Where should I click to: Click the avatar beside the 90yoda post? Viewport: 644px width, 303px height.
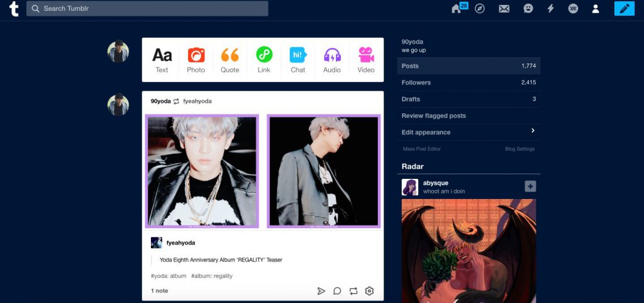pyautogui.click(x=118, y=105)
